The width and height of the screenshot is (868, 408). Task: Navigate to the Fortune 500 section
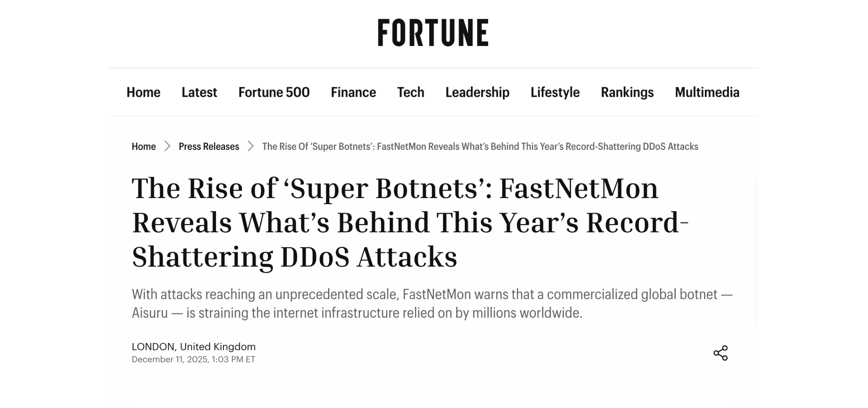[x=274, y=92]
